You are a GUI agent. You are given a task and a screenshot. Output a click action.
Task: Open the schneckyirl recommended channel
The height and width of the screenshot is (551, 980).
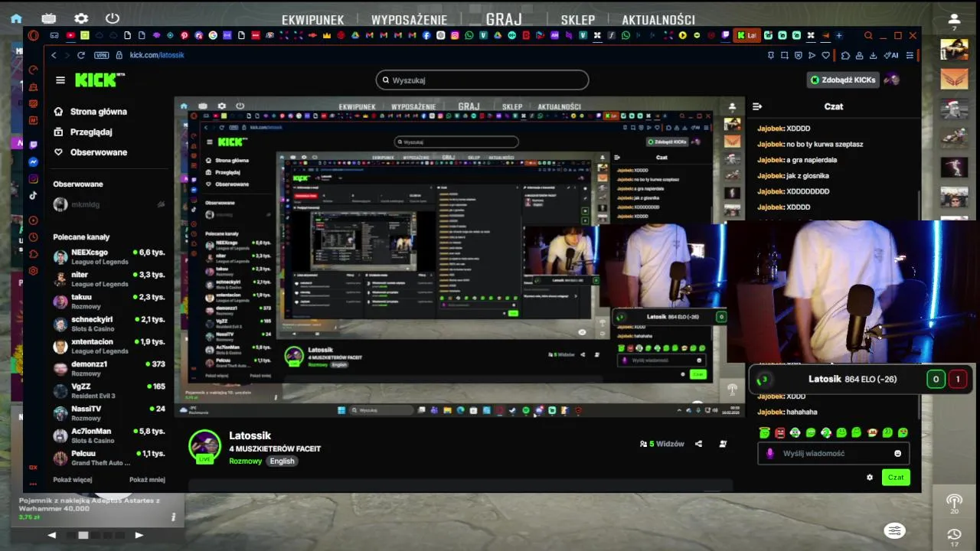click(109, 324)
